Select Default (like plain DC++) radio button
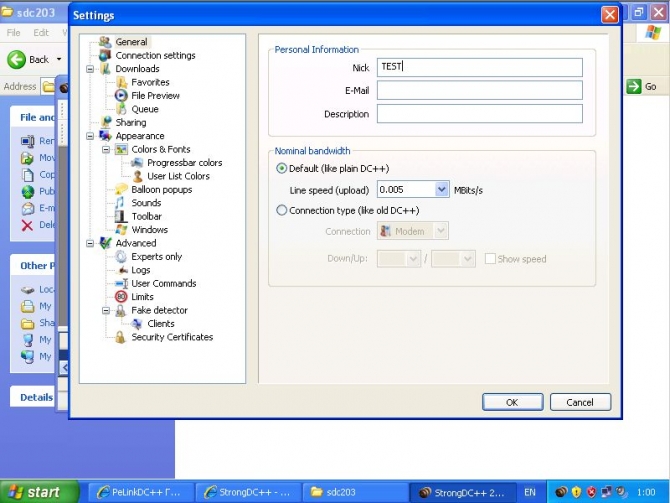Screen dimensions: 670x503 coord(281,168)
